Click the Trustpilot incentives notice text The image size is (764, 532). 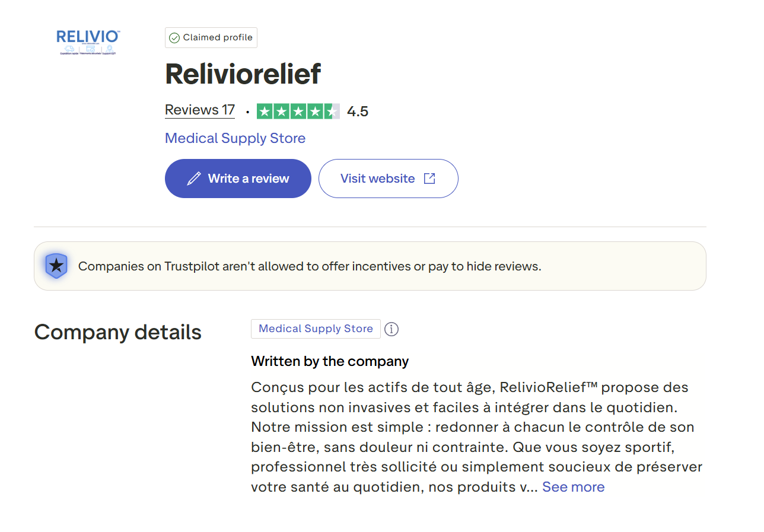(x=310, y=266)
